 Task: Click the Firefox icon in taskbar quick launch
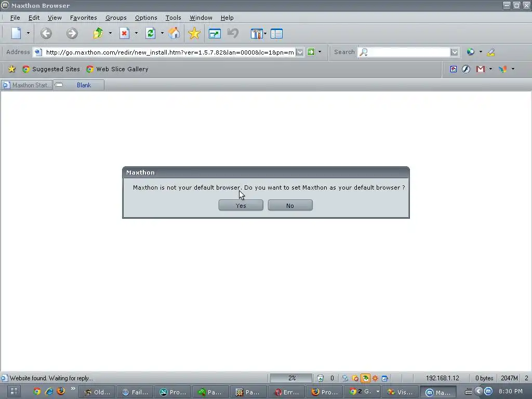tap(61, 391)
